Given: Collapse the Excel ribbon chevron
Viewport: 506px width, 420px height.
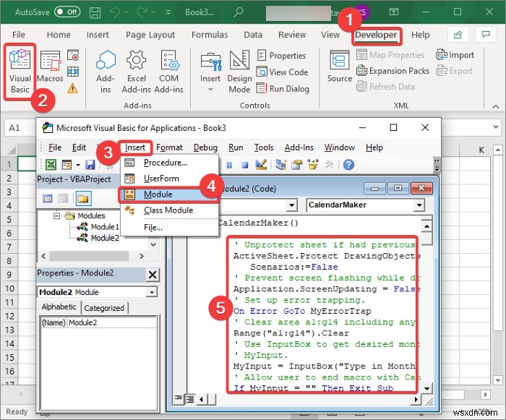Looking at the screenshot, I should pos(496,106).
